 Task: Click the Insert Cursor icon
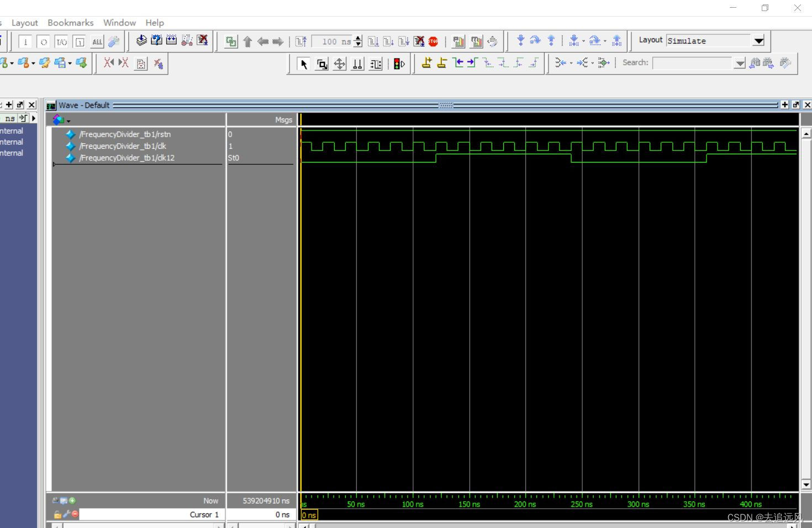[x=426, y=63]
